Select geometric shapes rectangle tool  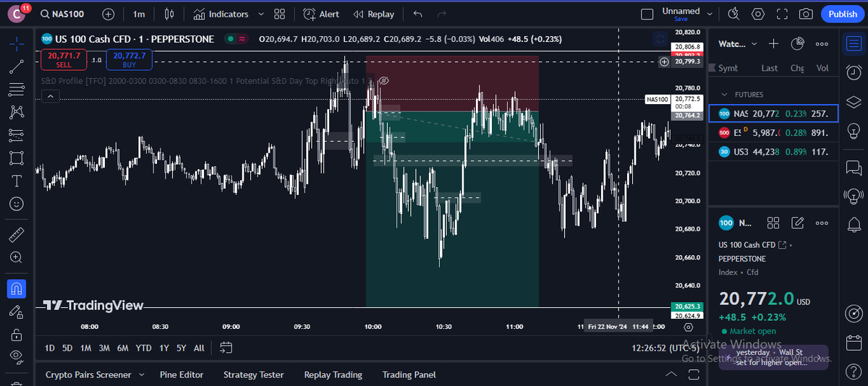pos(17,158)
